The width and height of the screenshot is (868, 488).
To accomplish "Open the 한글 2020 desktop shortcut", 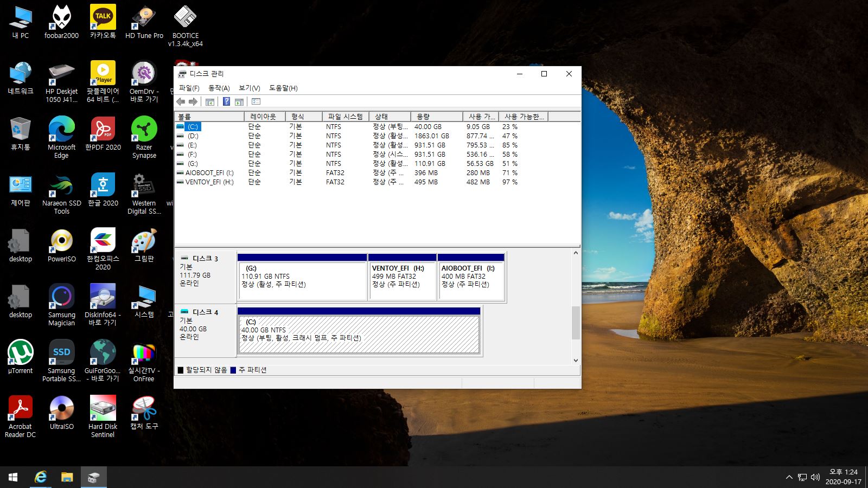I will 103,190.
